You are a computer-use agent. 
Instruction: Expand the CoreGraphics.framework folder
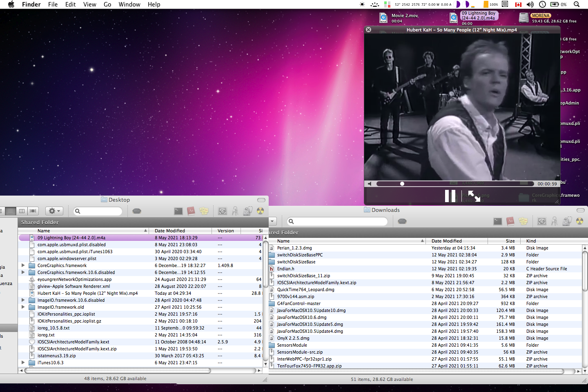[23, 265]
